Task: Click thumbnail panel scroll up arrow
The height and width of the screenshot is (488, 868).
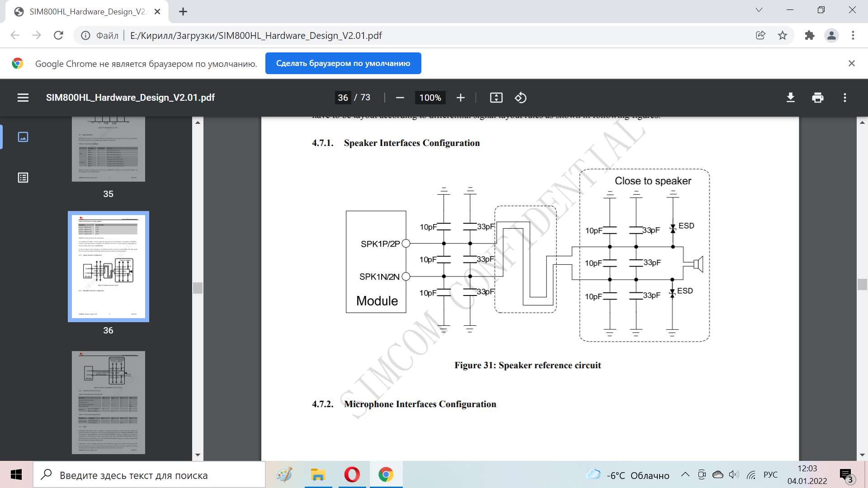Action: point(198,122)
